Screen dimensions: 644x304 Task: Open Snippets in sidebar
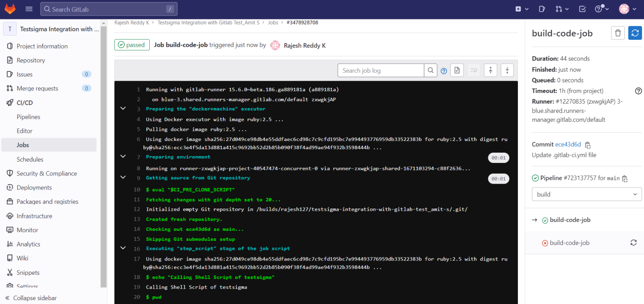click(x=28, y=273)
